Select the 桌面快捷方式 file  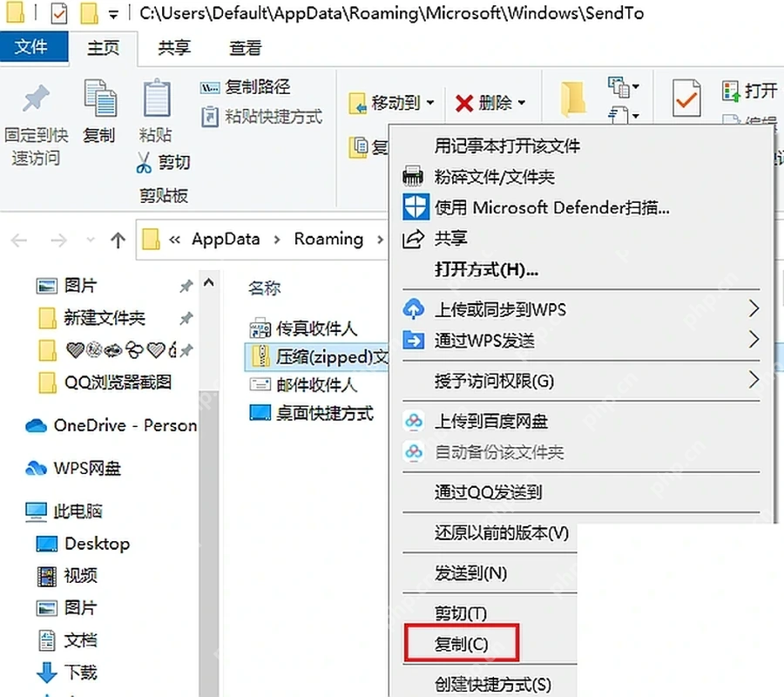pos(311,413)
